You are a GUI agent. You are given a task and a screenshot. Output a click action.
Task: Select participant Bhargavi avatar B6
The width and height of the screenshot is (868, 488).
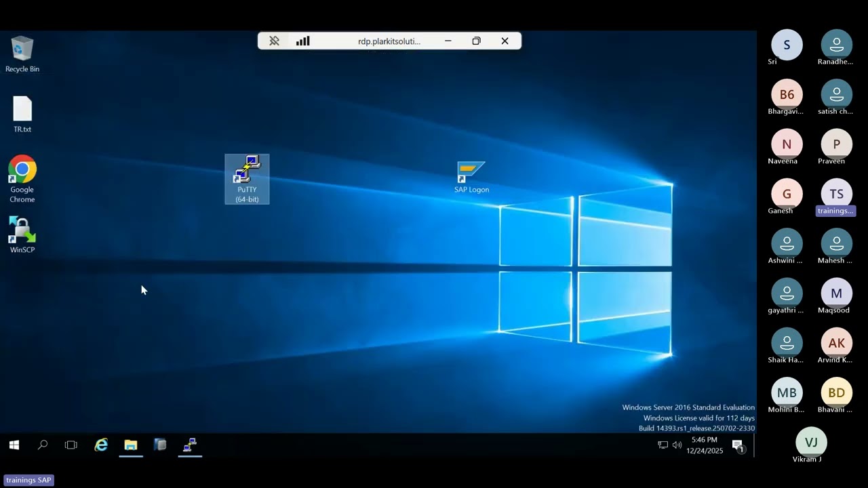[787, 94]
